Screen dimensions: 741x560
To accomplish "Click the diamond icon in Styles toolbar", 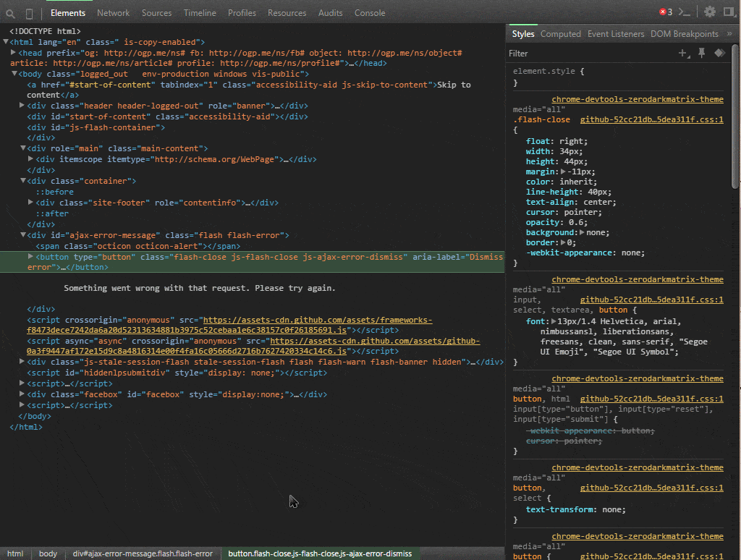I will tap(719, 53).
